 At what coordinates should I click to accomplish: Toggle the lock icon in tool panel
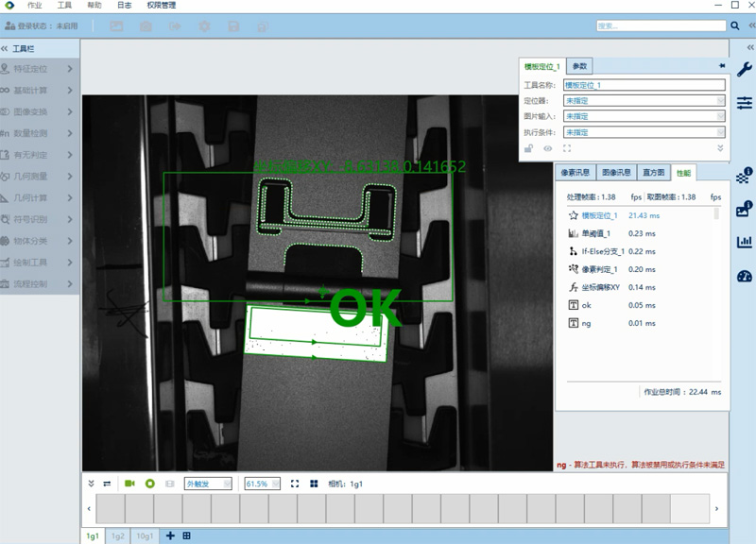coord(529,148)
